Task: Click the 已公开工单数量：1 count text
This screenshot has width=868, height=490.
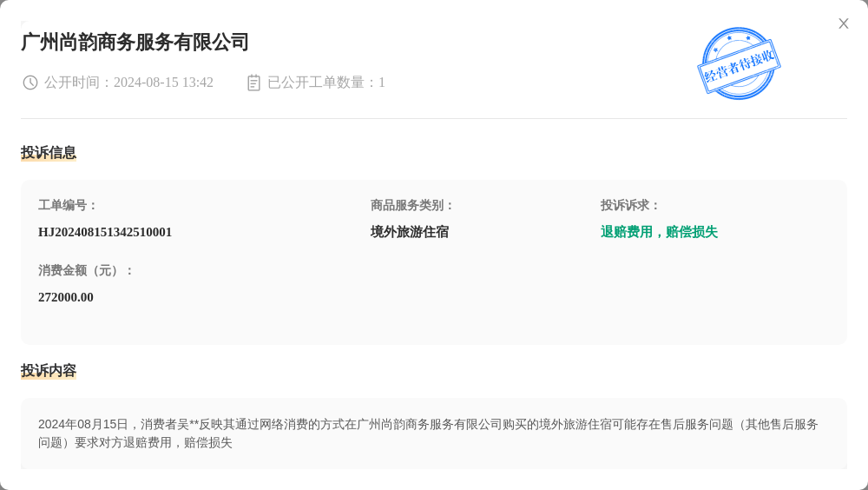Action: [x=326, y=83]
